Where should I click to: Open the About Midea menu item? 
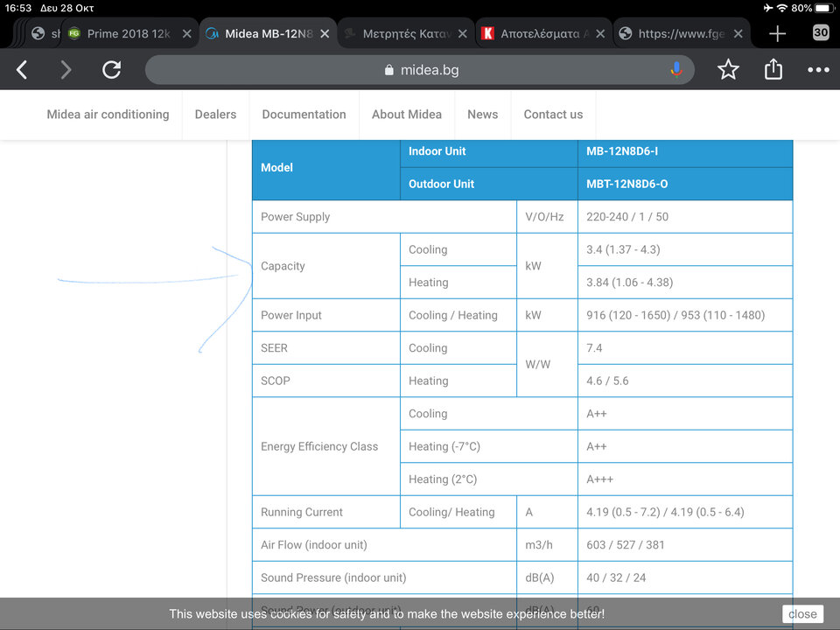coord(407,114)
